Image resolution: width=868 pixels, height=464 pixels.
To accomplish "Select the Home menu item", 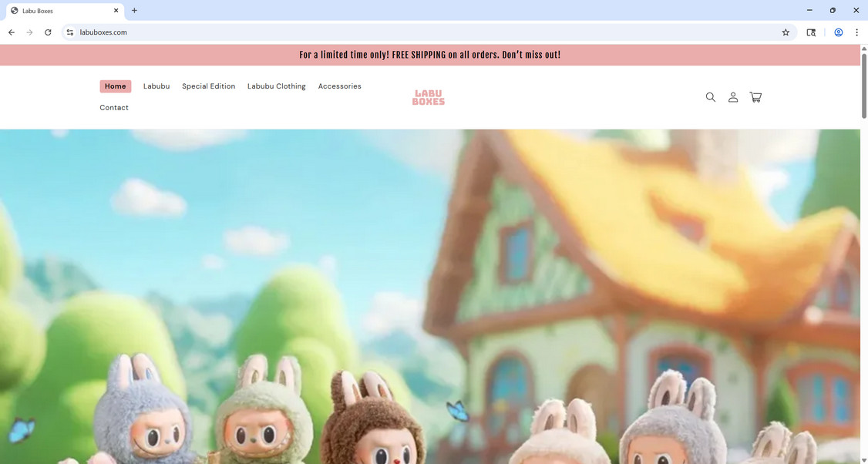I will 115,86.
